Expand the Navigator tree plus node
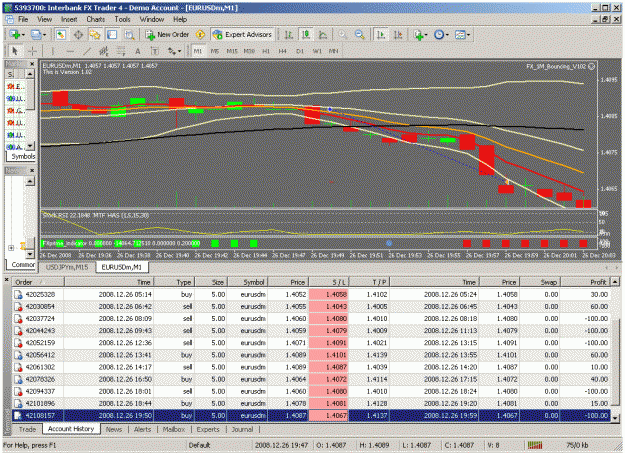The height and width of the screenshot is (453, 625). [x=11, y=248]
